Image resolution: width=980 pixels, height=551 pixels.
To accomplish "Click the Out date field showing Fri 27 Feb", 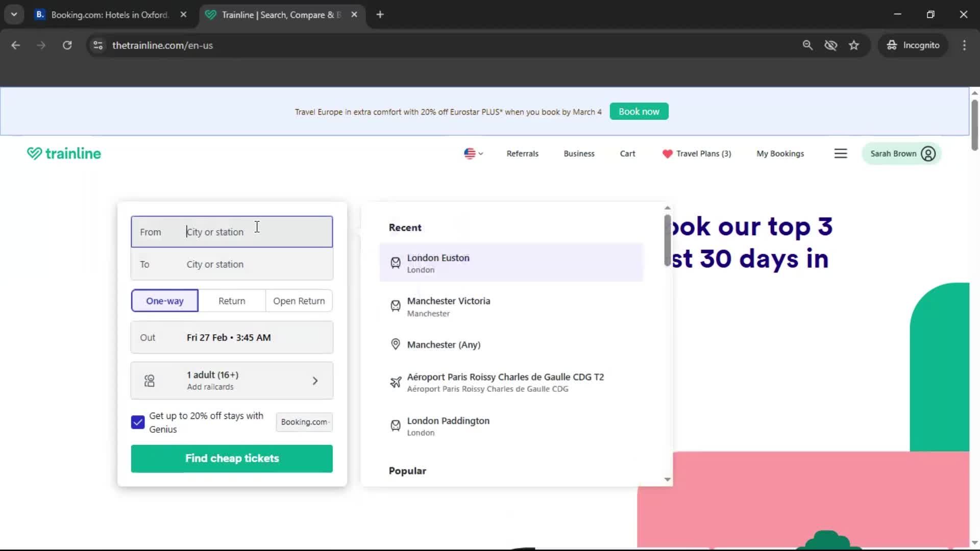I will coord(232,337).
